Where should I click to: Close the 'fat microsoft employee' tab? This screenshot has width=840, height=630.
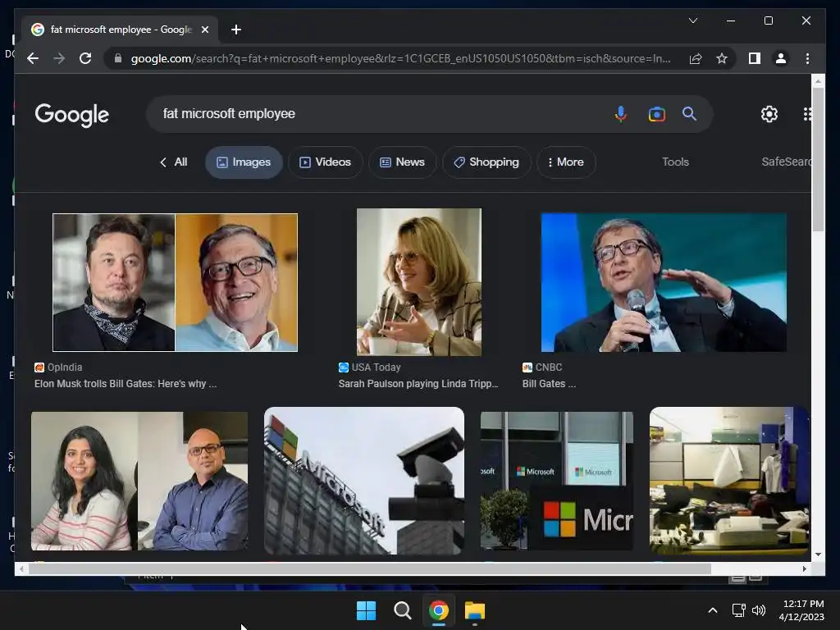pos(204,30)
